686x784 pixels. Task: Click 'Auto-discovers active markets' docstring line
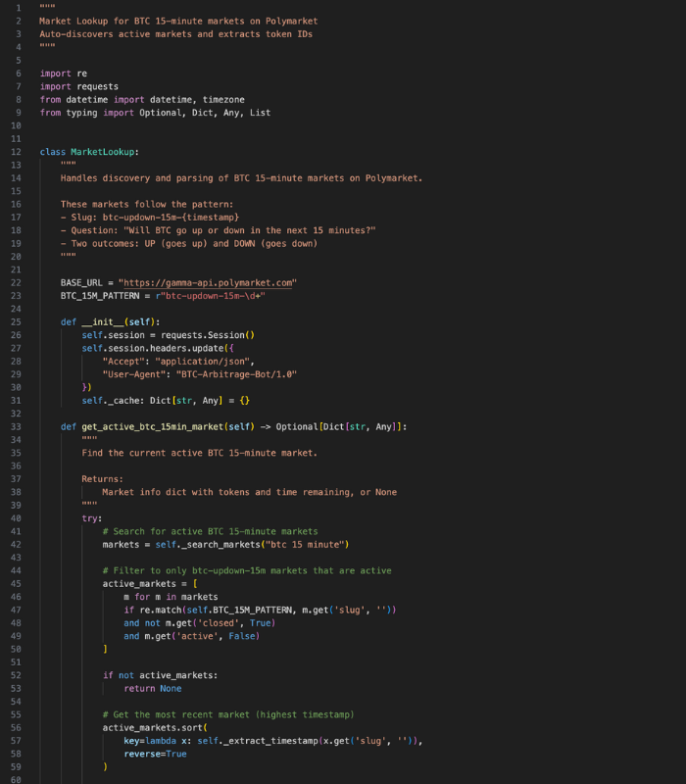pyautogui.click(x=176, y=34)
